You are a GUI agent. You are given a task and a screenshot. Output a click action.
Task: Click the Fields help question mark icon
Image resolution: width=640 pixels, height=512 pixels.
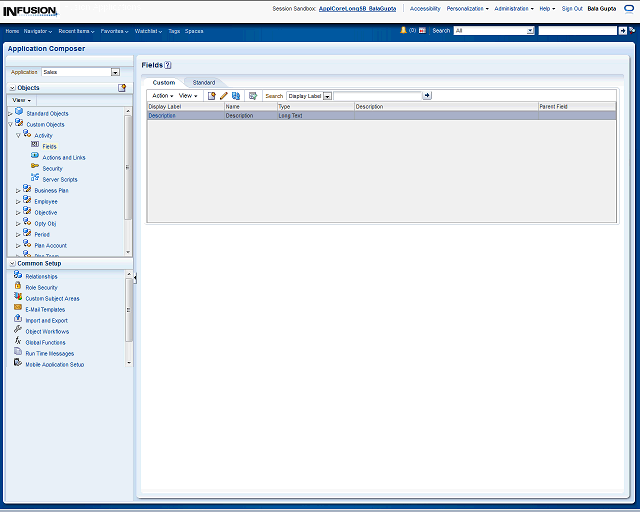168,65
